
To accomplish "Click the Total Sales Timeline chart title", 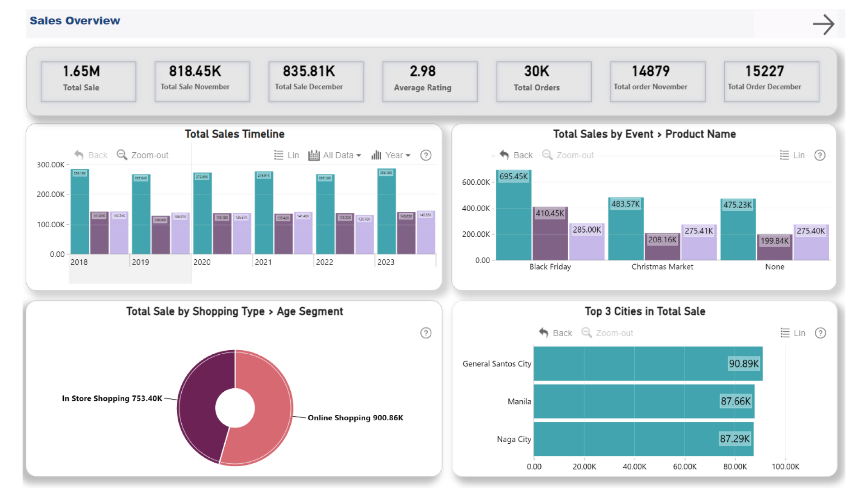I will click(x=235, y=134).
